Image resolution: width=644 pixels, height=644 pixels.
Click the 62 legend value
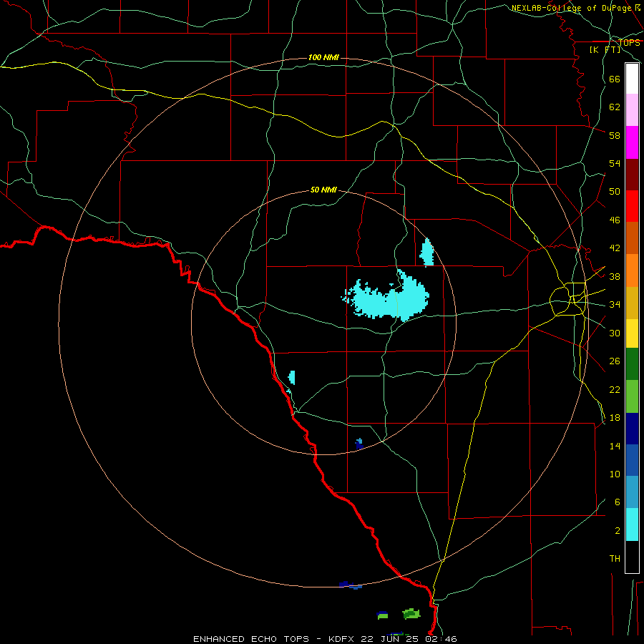[615, 107]
